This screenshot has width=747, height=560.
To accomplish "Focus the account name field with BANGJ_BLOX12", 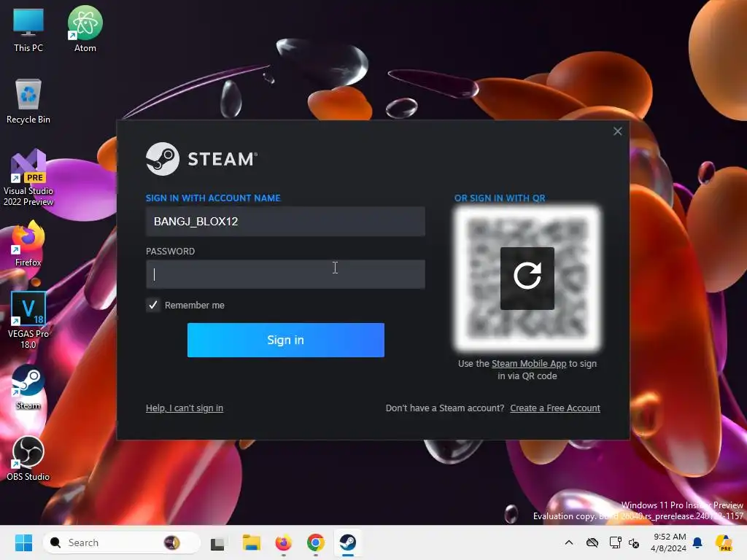I will pyautogui.click(x=285, y=222).
